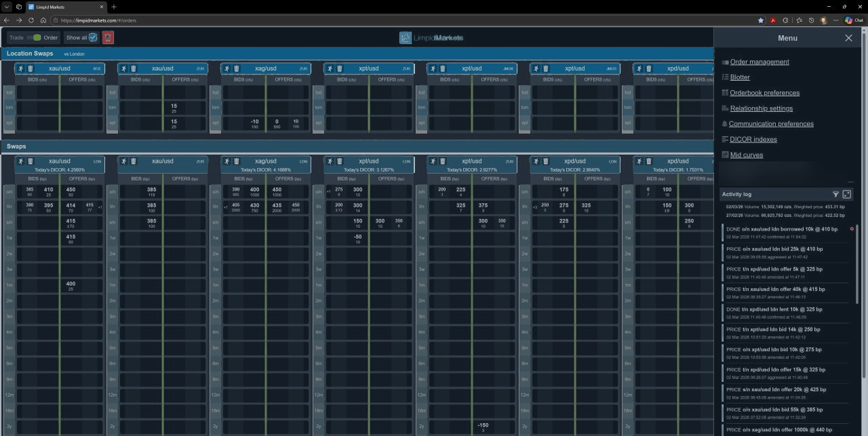Click the Limpid Markets logo

[431, 38]
